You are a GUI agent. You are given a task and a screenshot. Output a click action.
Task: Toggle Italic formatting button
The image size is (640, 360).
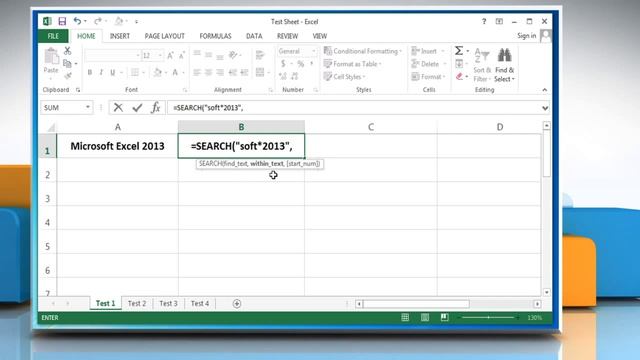click(101, 73)
